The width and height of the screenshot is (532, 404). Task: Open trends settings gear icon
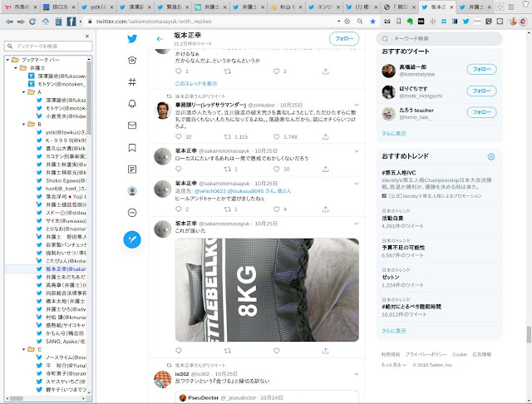pyautogui.click(x=491, y=157)
